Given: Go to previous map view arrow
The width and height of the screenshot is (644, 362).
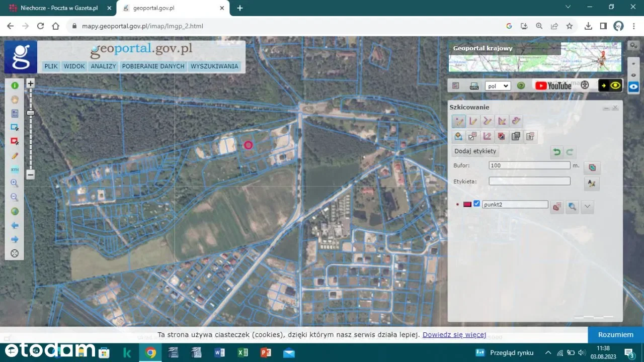Looking at the screenshot, I should pos(15,226).
